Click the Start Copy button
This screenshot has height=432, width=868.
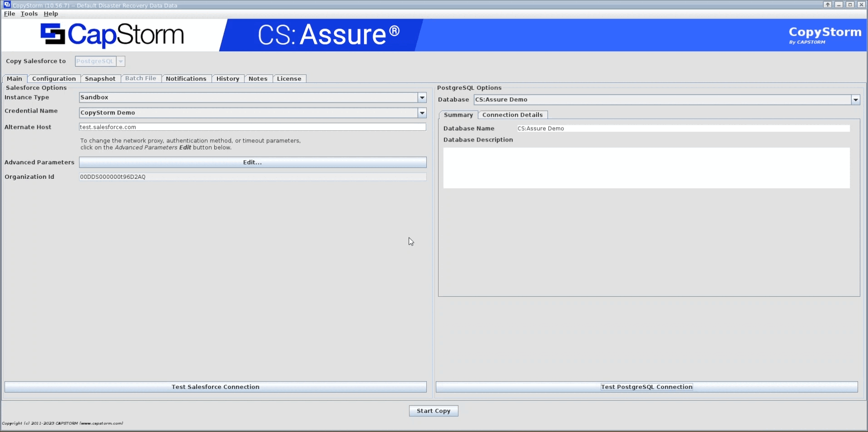click(x=434, y=411)
